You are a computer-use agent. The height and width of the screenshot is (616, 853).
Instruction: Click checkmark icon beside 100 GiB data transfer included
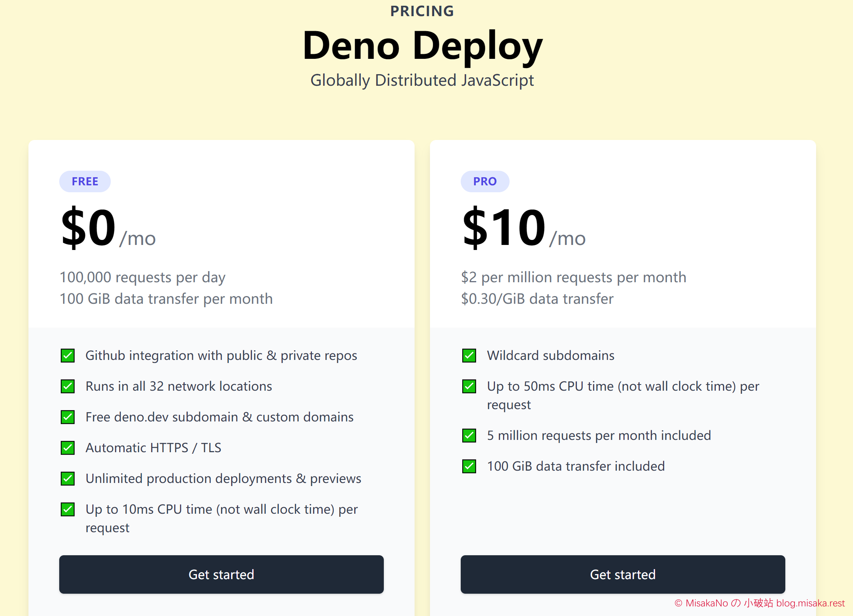tap(469, 466)
